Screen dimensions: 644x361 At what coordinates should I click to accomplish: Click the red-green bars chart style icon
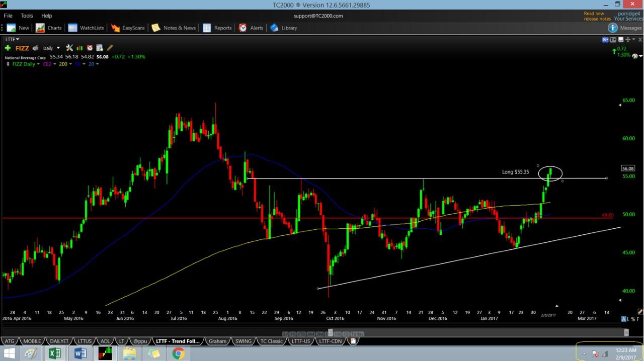(x=80, y=48)
